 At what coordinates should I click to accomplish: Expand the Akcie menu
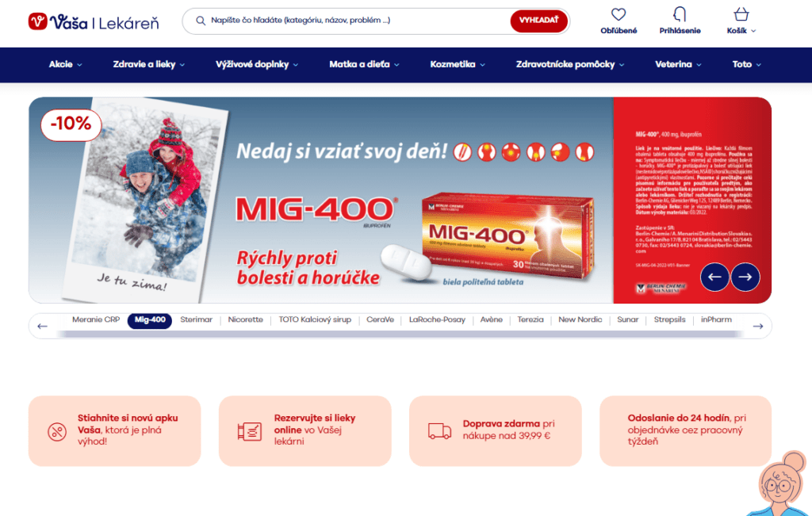pyautogui.click(x=65, y=65)
